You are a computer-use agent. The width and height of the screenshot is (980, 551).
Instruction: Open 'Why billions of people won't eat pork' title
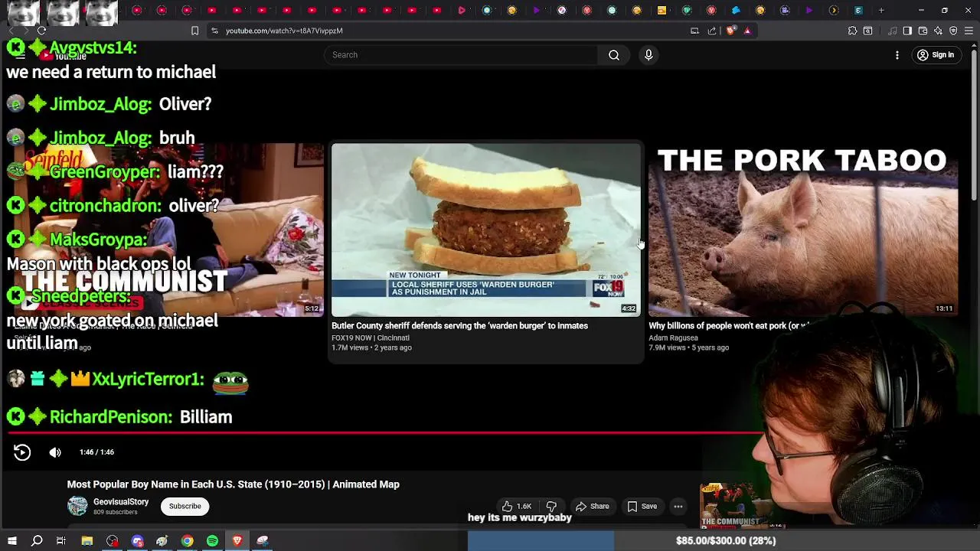point(728,326)
